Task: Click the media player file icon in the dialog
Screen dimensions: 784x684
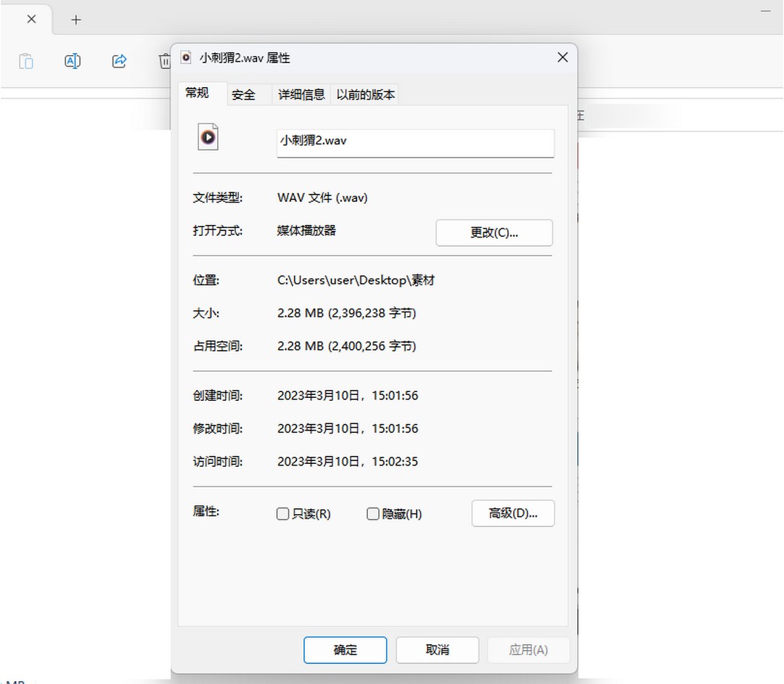Action: (208, 137)
